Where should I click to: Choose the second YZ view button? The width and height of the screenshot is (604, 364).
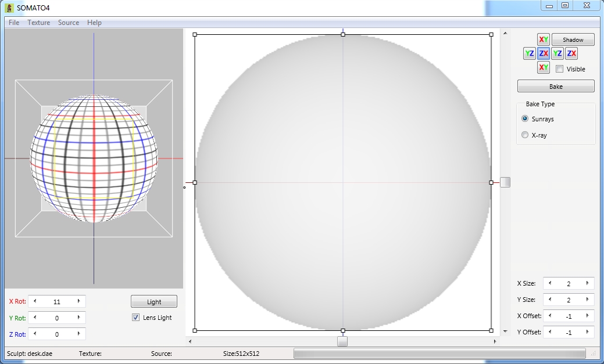point(557,53)
